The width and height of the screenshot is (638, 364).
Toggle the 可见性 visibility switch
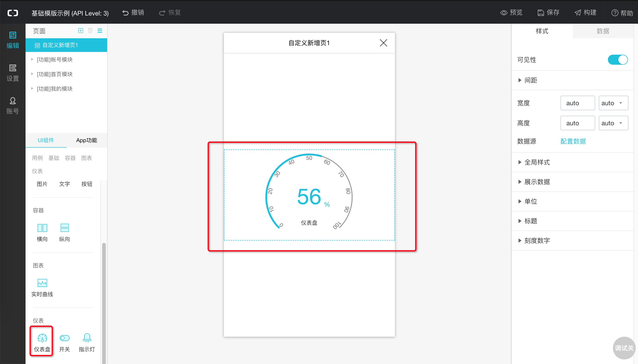coord(618,60)
